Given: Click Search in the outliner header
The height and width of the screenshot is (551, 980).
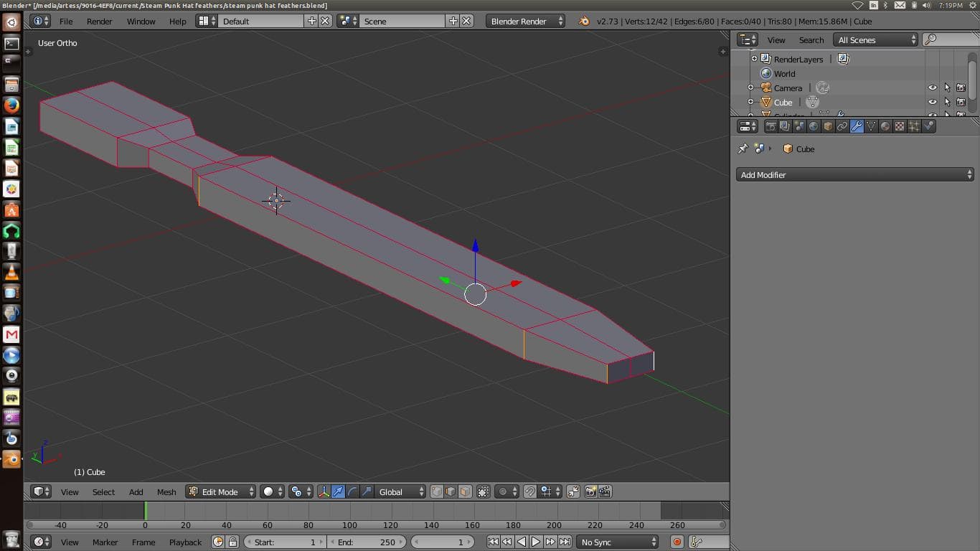Looking at the screenshot, I should tap(811, 39).
